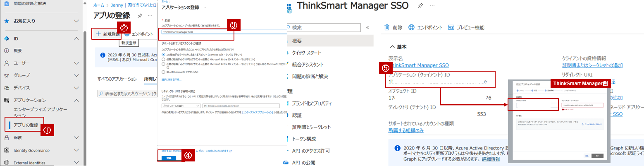Viewport: 644px width, 166px height.
Task: Collapse the 基本 section chevron
Action: coord(392,47)
